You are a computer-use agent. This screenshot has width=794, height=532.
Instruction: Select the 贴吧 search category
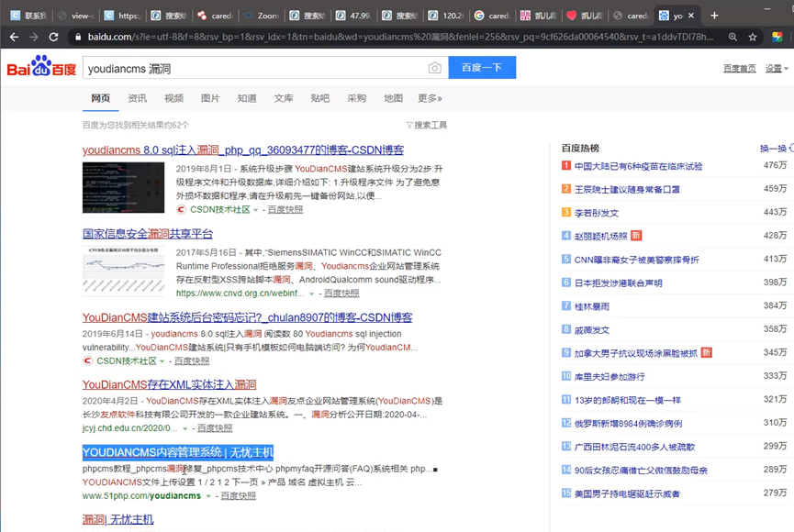[320, 98]
